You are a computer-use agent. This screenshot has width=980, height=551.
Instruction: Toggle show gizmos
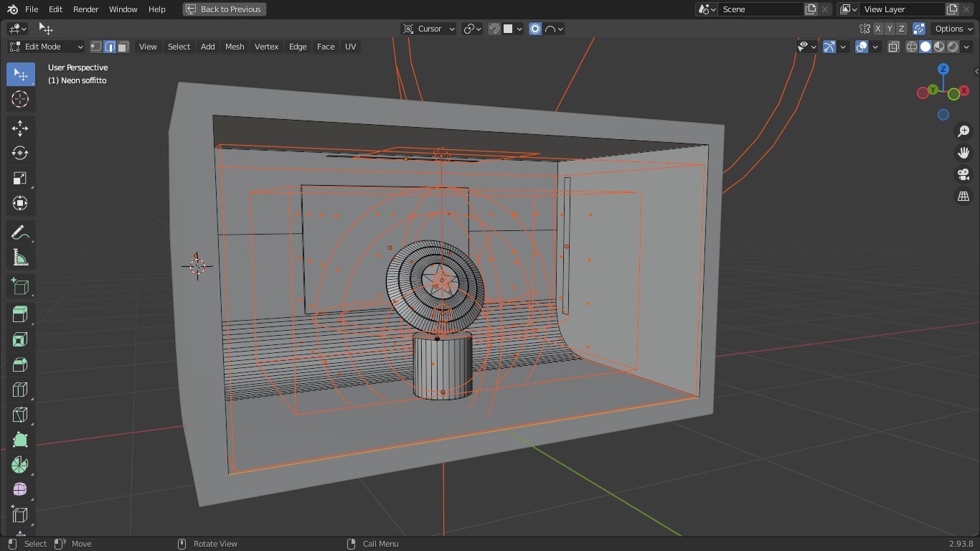point(829,47)
